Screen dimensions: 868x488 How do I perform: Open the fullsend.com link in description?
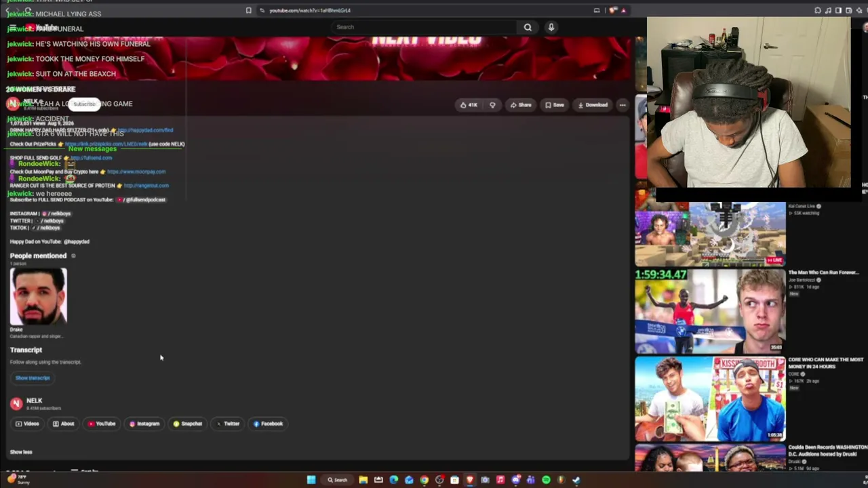[x=91, y=158]
